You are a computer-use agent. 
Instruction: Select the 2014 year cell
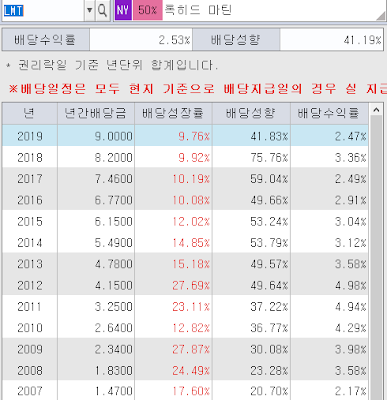pos(30,243)
